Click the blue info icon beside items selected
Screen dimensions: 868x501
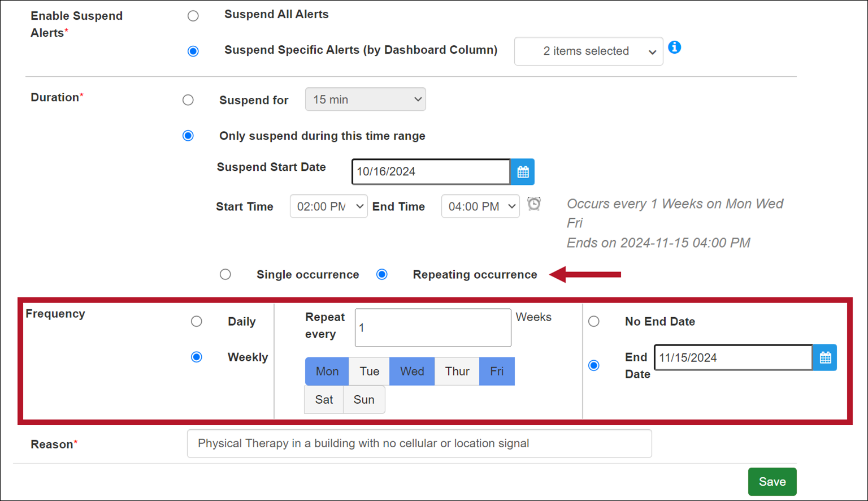[x=674, y=47]
